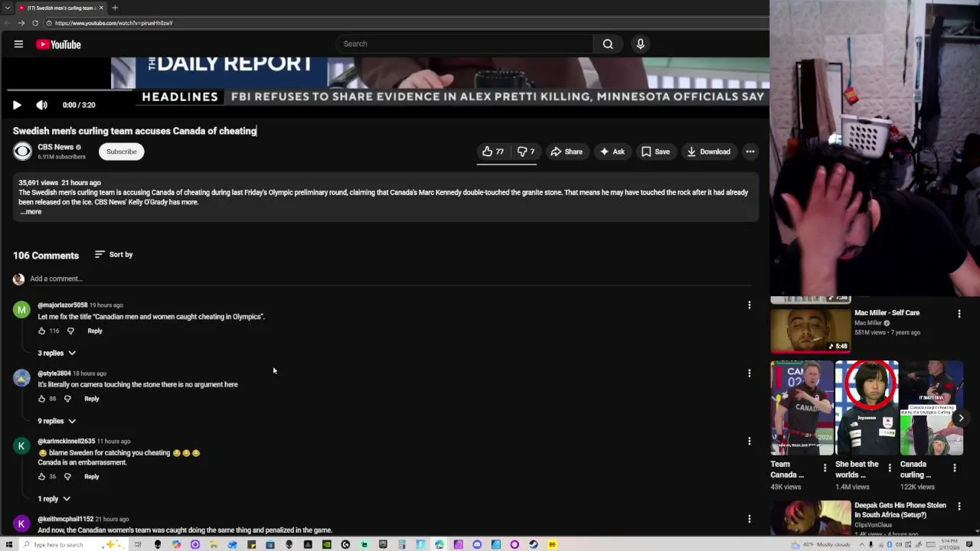Open the CBS News channel name link
The width and height of the screenshot is (980, 551).
pos(55,147)
